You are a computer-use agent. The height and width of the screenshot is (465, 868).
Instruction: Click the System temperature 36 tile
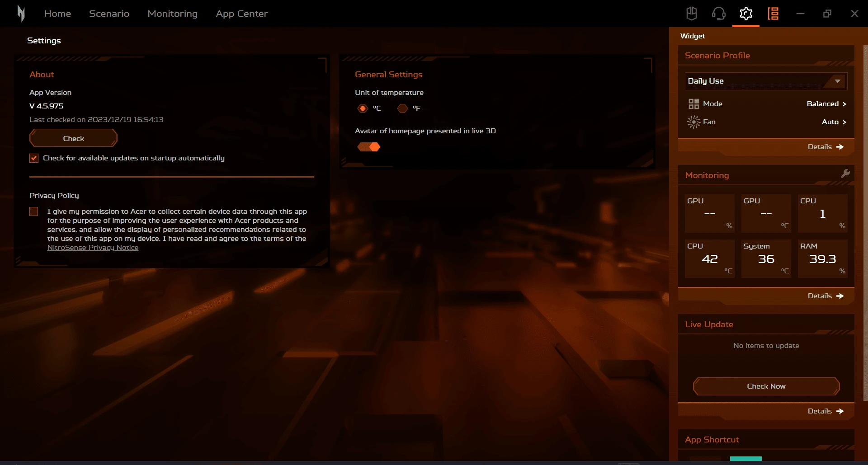point(766,258)
